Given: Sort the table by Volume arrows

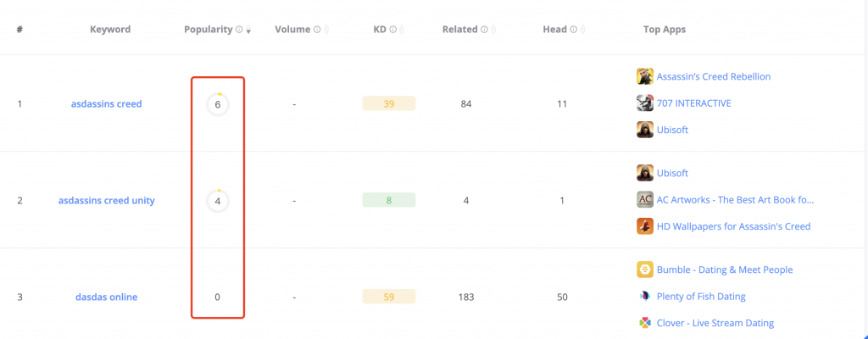Looking at the screenshot, I should click(x=326, y=30).
